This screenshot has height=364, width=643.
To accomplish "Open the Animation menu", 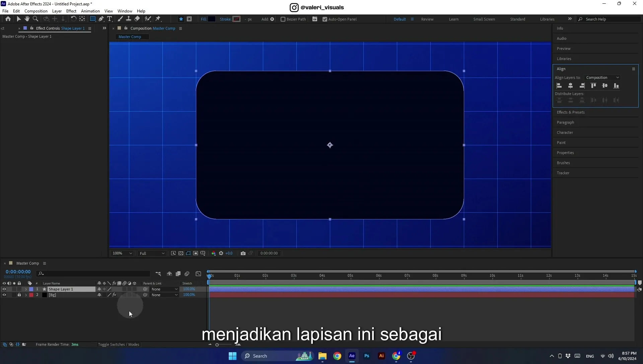I will tap(90, 11).
